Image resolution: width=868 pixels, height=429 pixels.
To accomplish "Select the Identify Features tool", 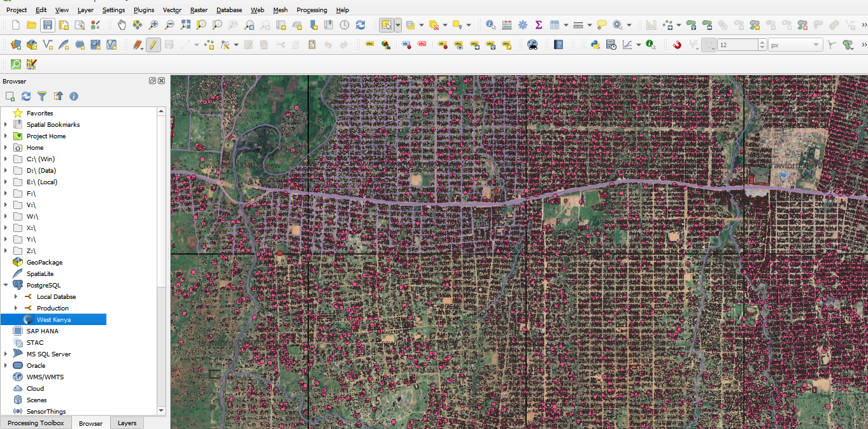I will 491,25.
